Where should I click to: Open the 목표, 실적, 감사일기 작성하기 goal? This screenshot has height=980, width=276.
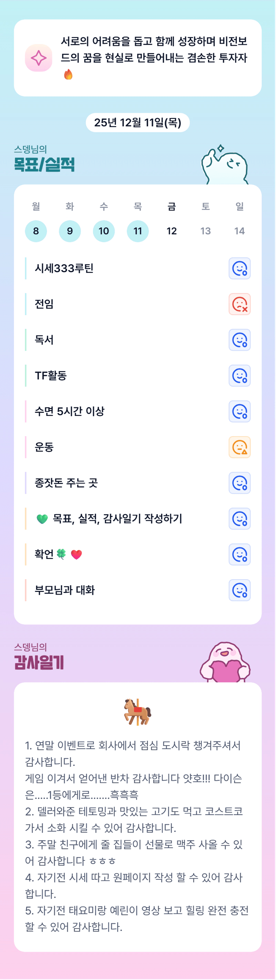(x=117, y=519)
